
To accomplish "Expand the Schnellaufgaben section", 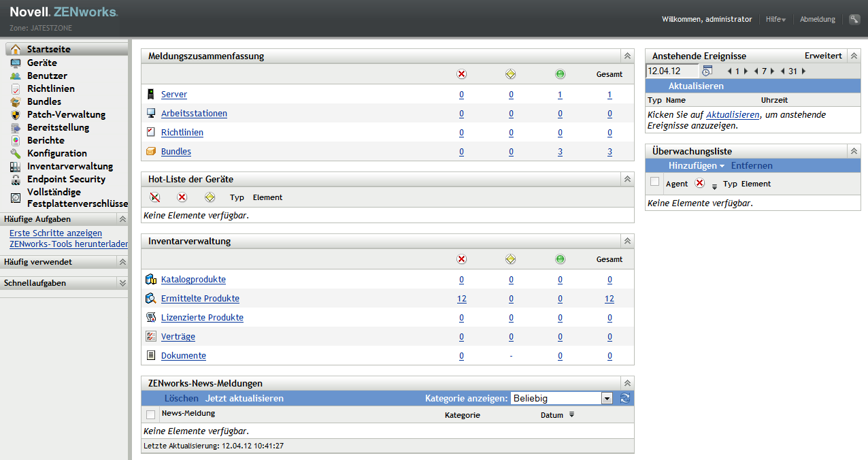I will coord(122,282).
